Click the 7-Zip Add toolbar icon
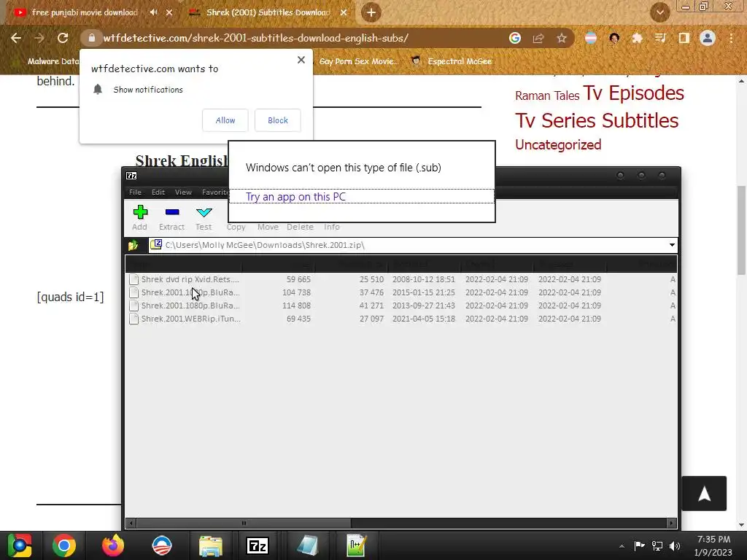747x560 pixels. click(x=140, y=212)
